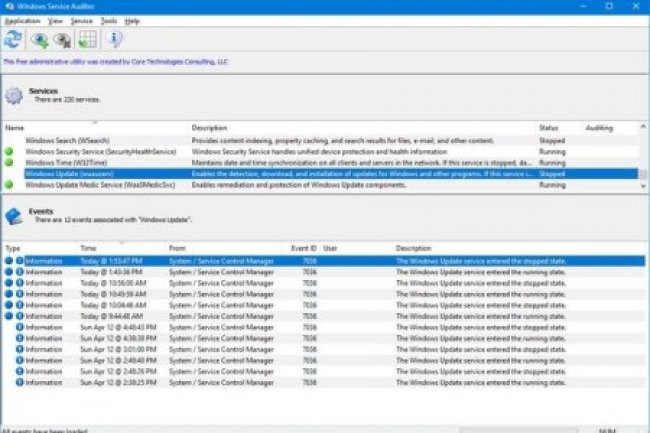650x433 pixels.
Task: Click the Events globe icon
Action: click(x=14, y=216)
